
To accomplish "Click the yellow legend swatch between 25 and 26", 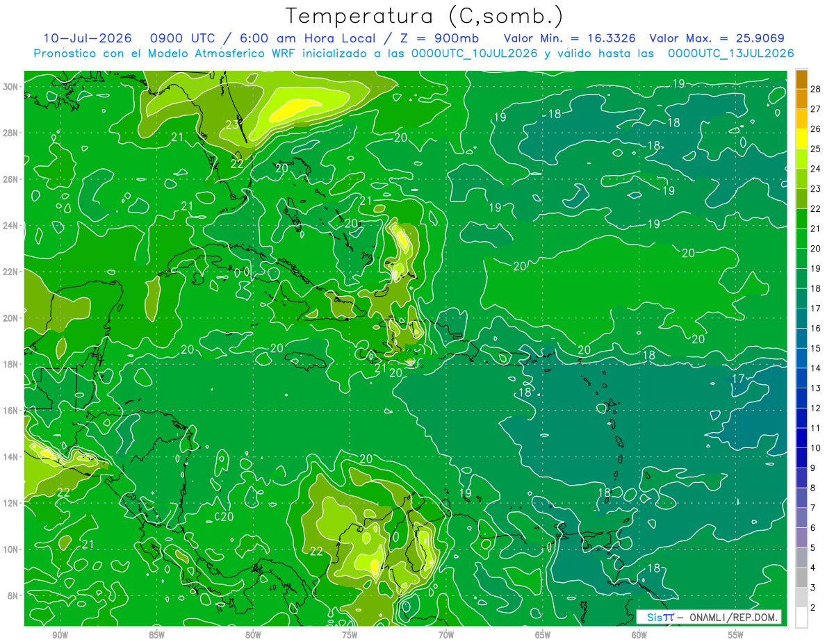I will click(x=802, y=139).
